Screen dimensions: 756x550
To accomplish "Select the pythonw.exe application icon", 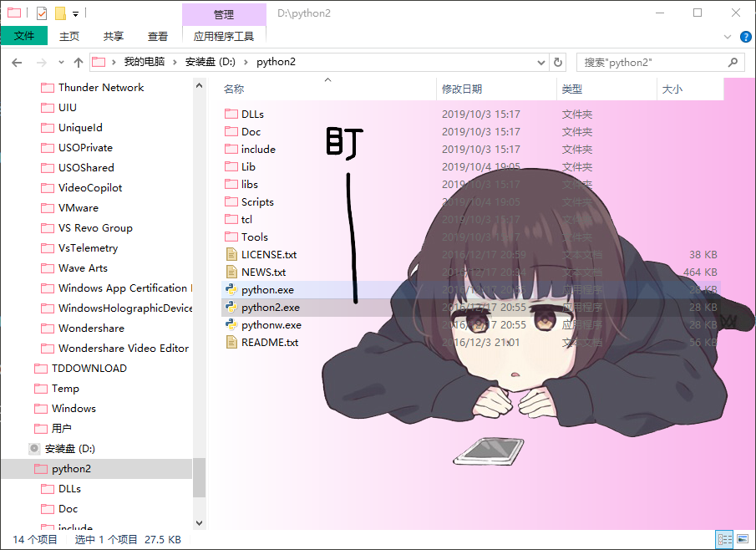I will click(231, 324).
